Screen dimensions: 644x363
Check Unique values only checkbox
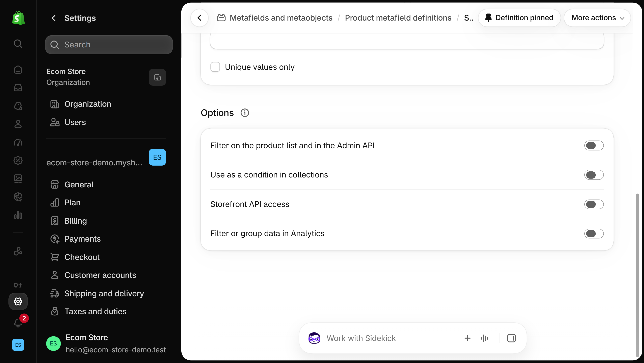(x=215, y=67)
